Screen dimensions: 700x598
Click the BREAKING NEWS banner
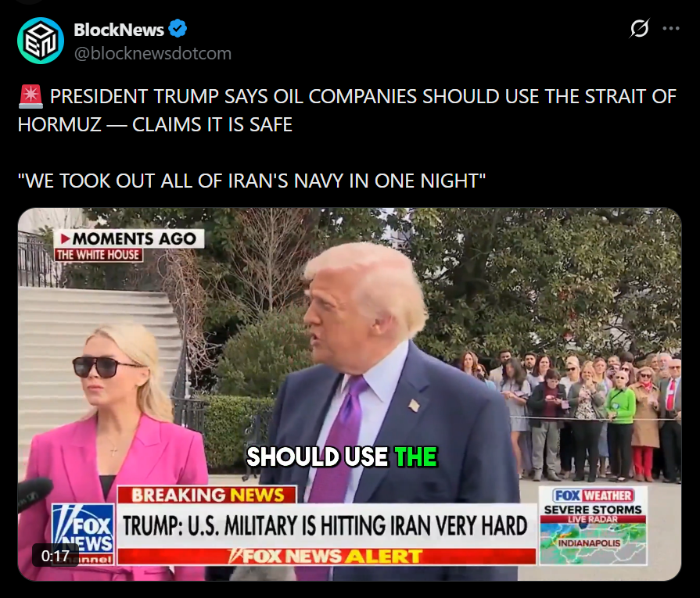point(207,495)
